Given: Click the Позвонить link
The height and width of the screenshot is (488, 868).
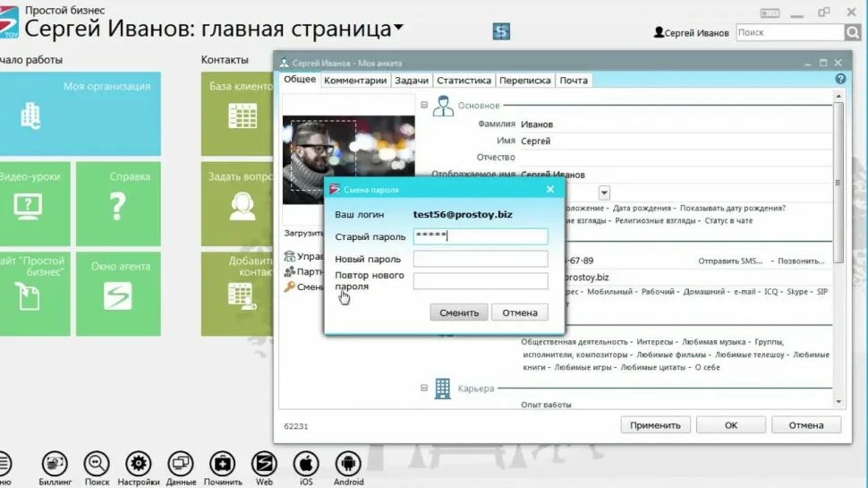Looking at the screenshot, I should tap(801, 261).
